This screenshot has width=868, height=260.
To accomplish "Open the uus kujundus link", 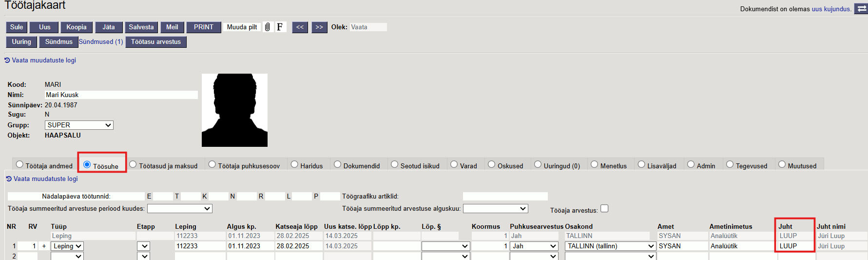I will coord(831,9).
